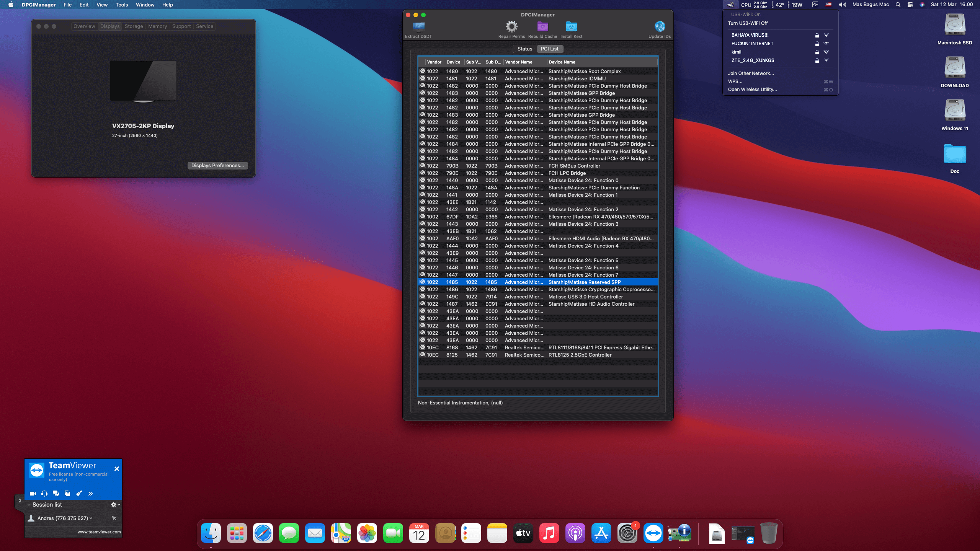Click the Extract DSDT toolbar icon
This screenshot has height=551, width=980.
[x=418, y=27]
